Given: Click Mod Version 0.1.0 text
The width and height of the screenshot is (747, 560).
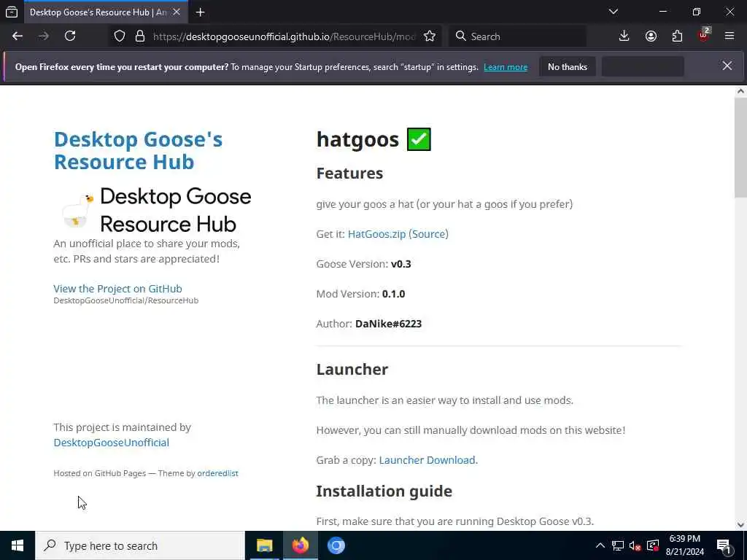Looking at the screenshot, I should point(360,294).
